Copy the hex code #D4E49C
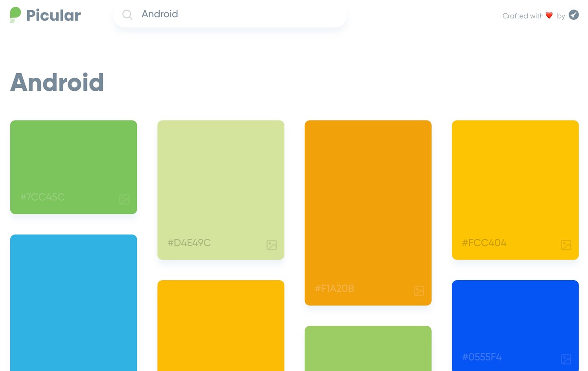Image resolution: width=588 pixels, height=371 pixels. pos(189,243)
